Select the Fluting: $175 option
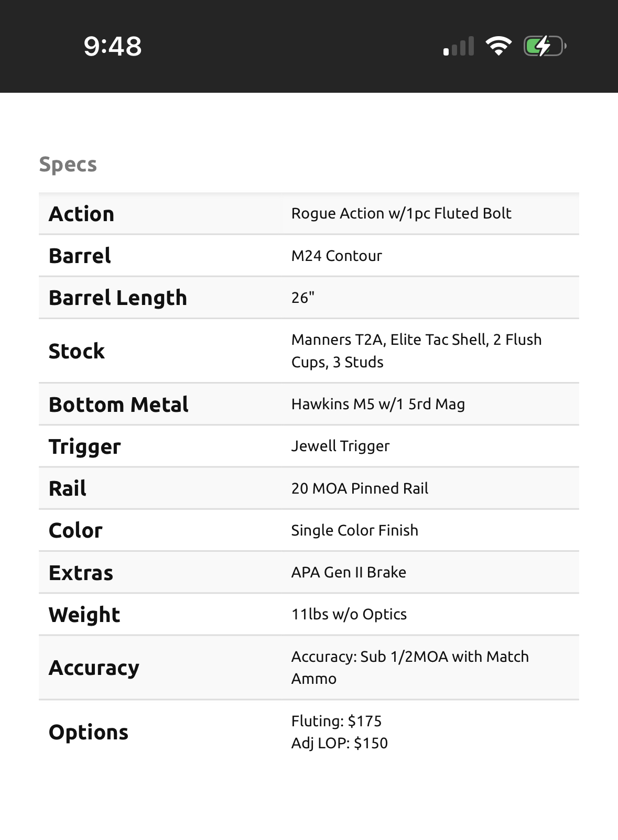 (337, 721)
